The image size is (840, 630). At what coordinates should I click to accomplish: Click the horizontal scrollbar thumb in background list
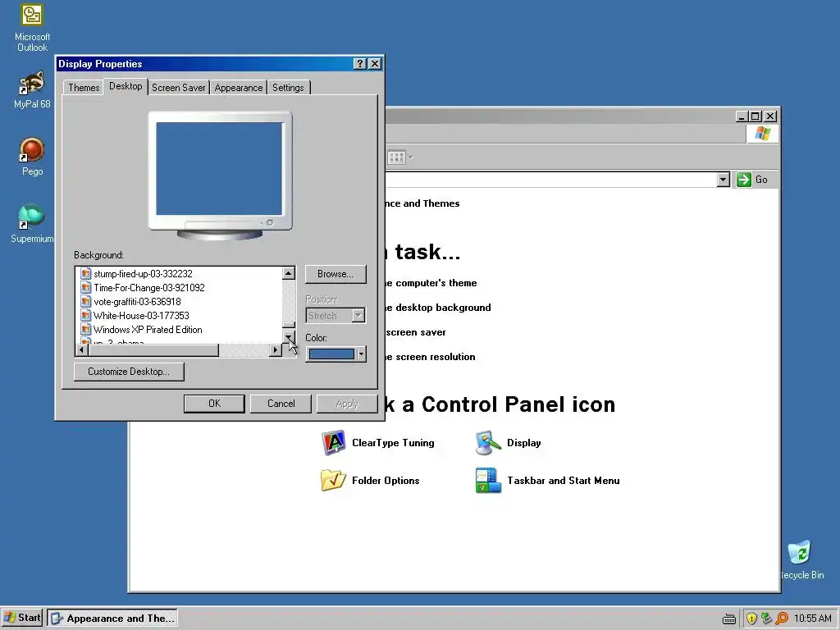coord(153,349)
